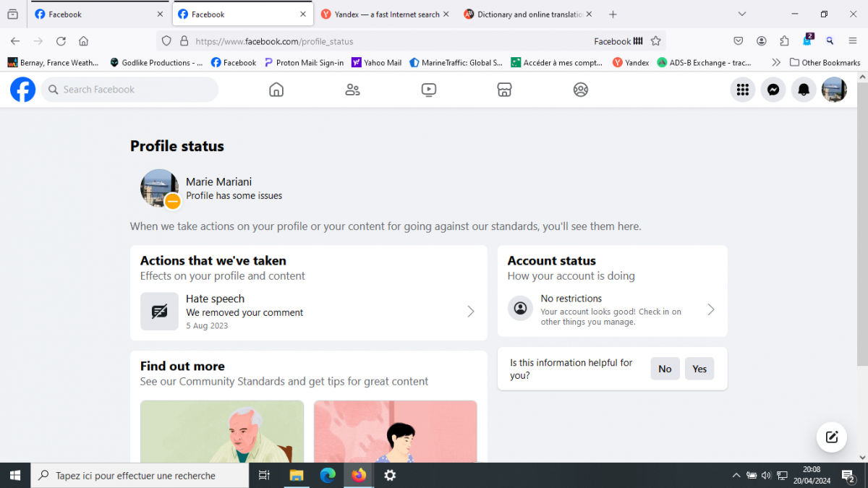Open the Other Bookmarks folder
The width and height of the screenshot is (868, 488).
tap(825, 63)
